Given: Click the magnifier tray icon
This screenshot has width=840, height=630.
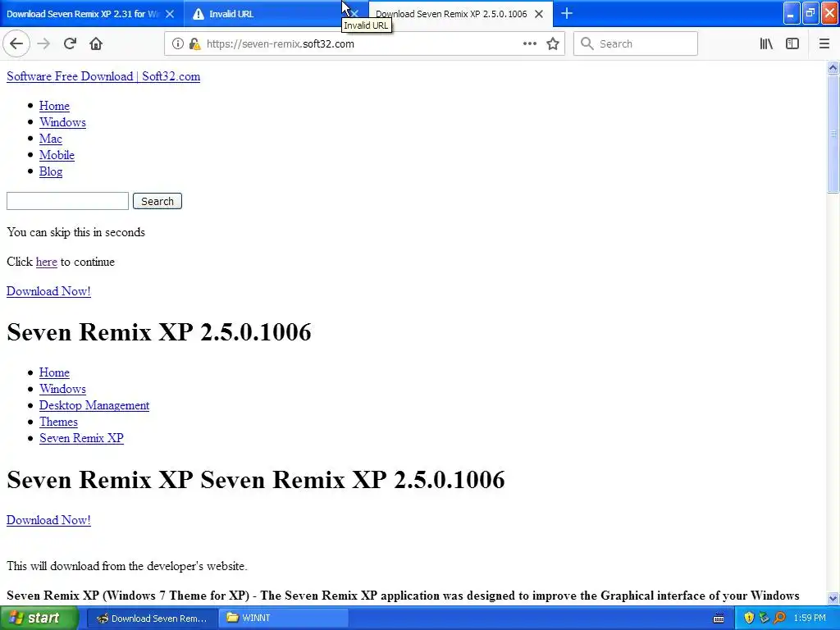Looking at the screenshot, I should [x=780, y=619].
